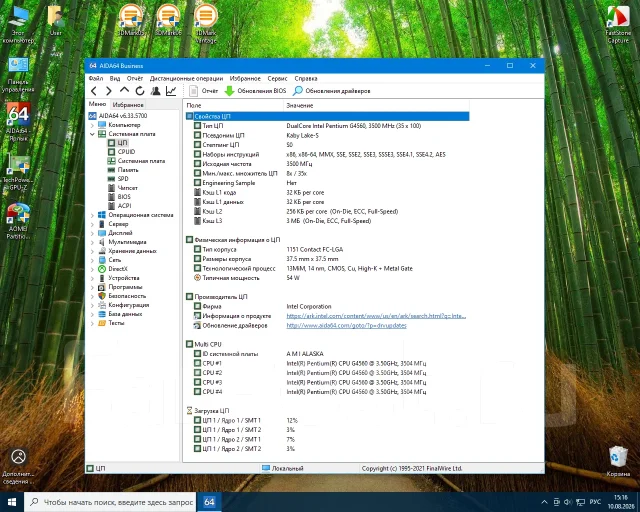
Task: Select the CPU #1 row
Action: (327, 363)
